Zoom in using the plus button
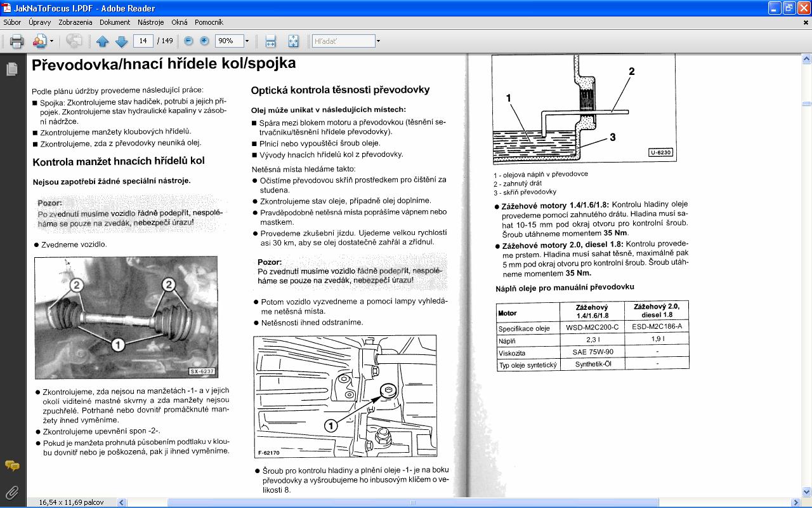The width and height of the screenshot is (812, 508). tap(204, 41)
